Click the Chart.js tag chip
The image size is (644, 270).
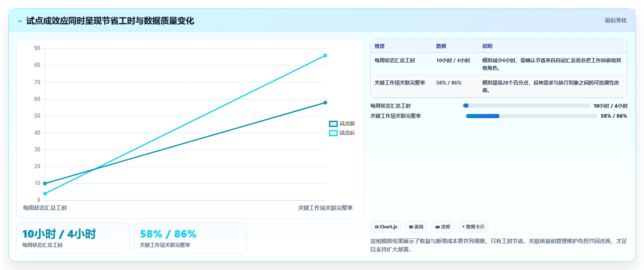[x=386, y=227]
